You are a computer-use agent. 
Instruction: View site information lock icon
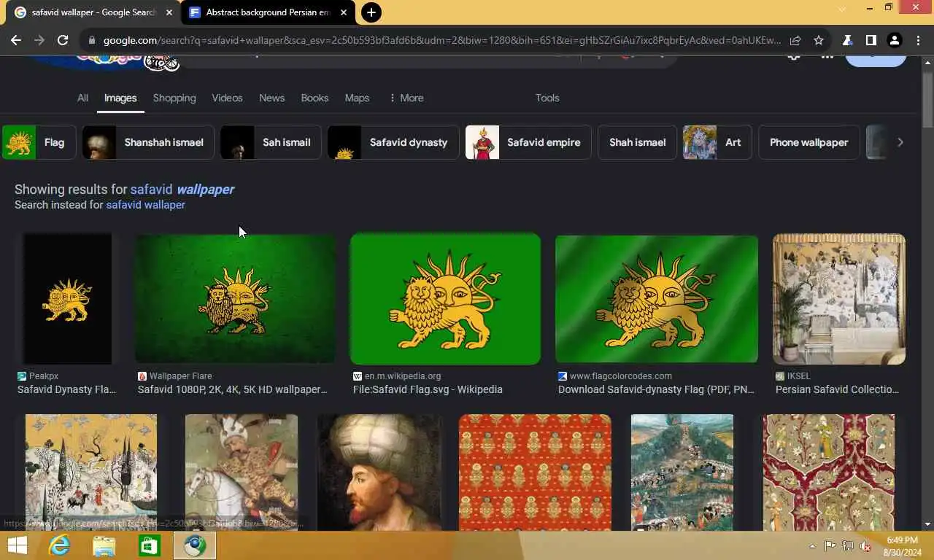coord(91,40)
